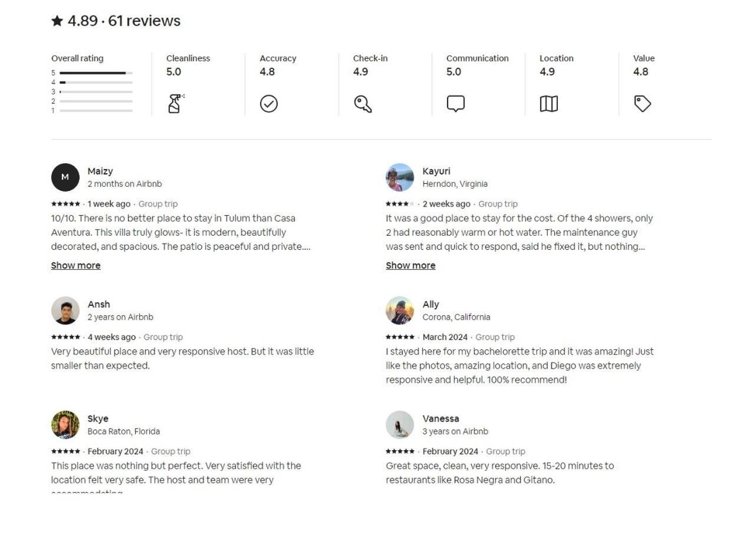The width and height of the screenshot is (756, 558).
Task: Click the 4-star overall rating bar
Action: pos(96,82)
